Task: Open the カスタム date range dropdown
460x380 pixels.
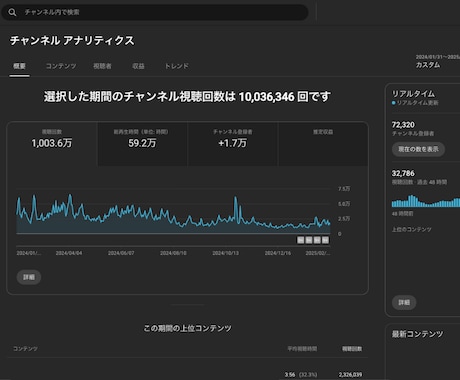Action: pos(437,62)
